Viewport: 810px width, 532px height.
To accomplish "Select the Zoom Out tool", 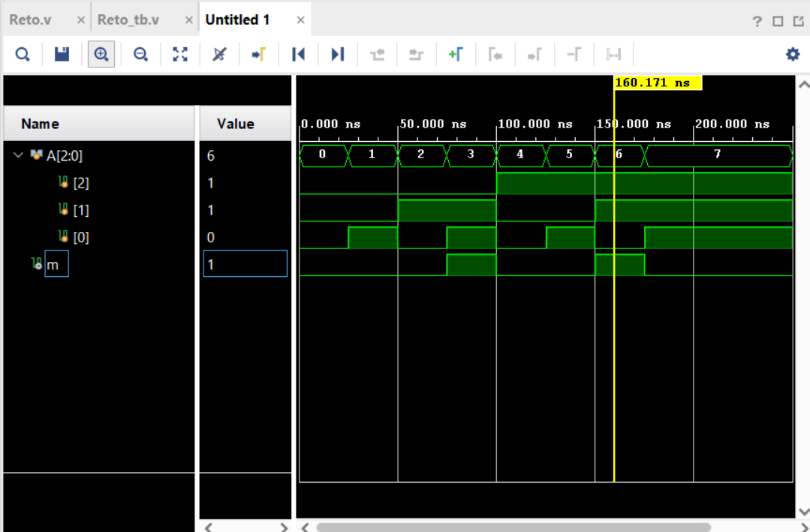I will [x=140, y=53].
